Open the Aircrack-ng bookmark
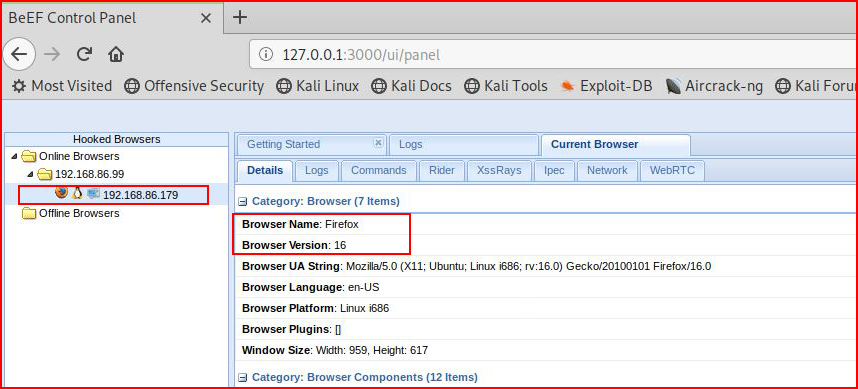 714,86
